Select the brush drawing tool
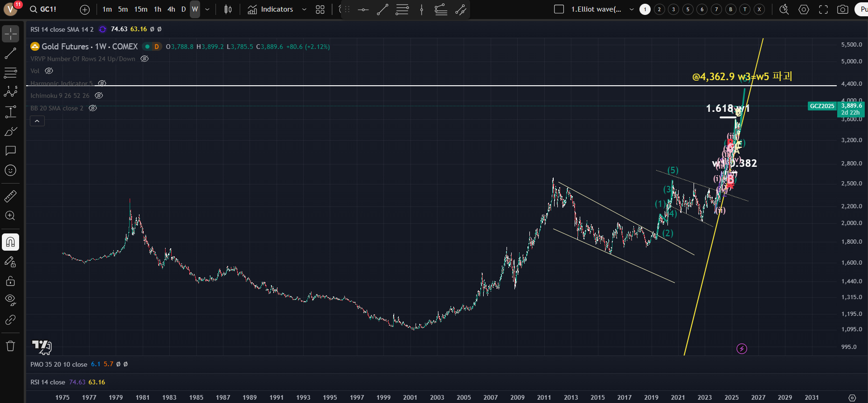 (x=10, y=132)
